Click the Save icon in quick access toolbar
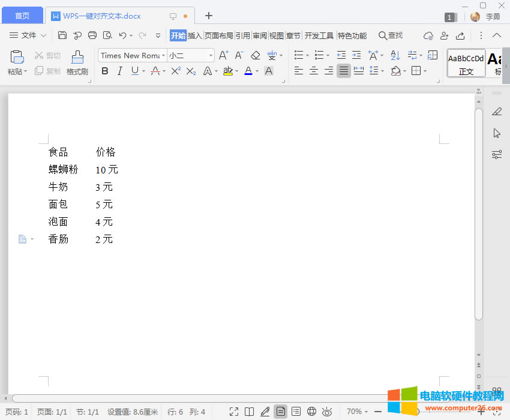 click(62, 35)
